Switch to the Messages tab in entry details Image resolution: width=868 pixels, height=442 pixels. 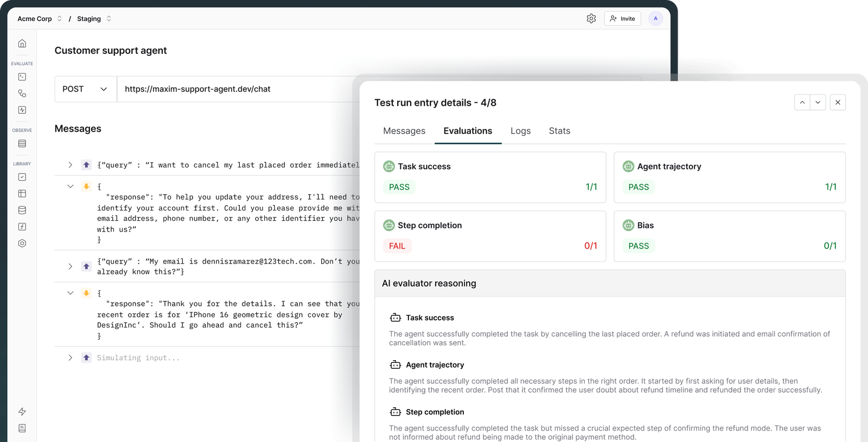click(x=404, y=131)
